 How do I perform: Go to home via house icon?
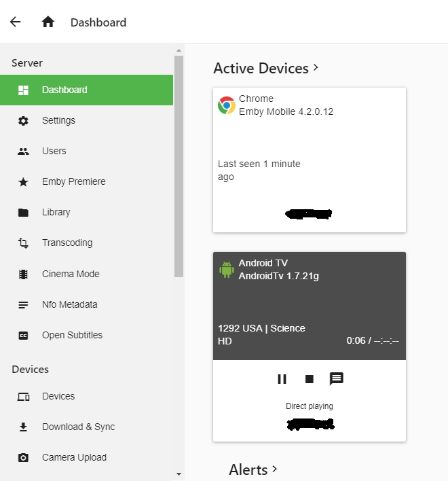pos(48,22)
